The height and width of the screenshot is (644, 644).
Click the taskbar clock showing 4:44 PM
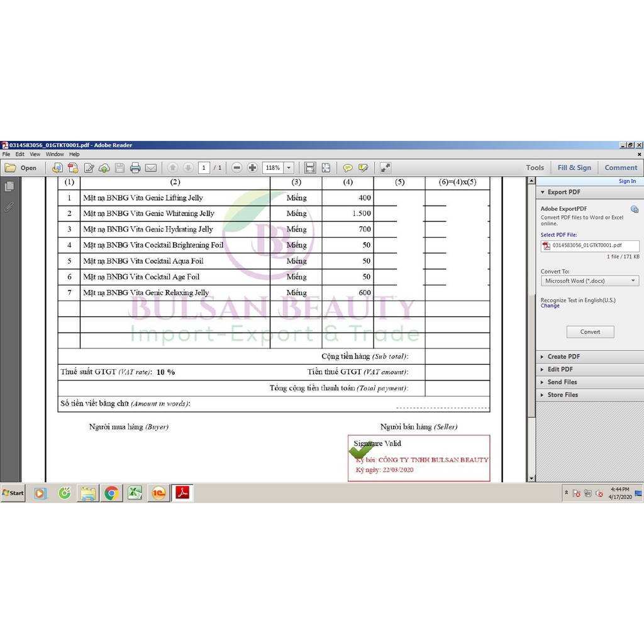pyautogui.click(x=619, y=493)
